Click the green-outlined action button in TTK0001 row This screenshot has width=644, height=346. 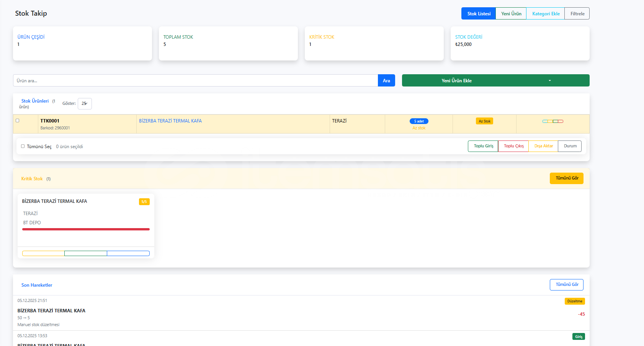pyautogui.click(x=556, y=121)
